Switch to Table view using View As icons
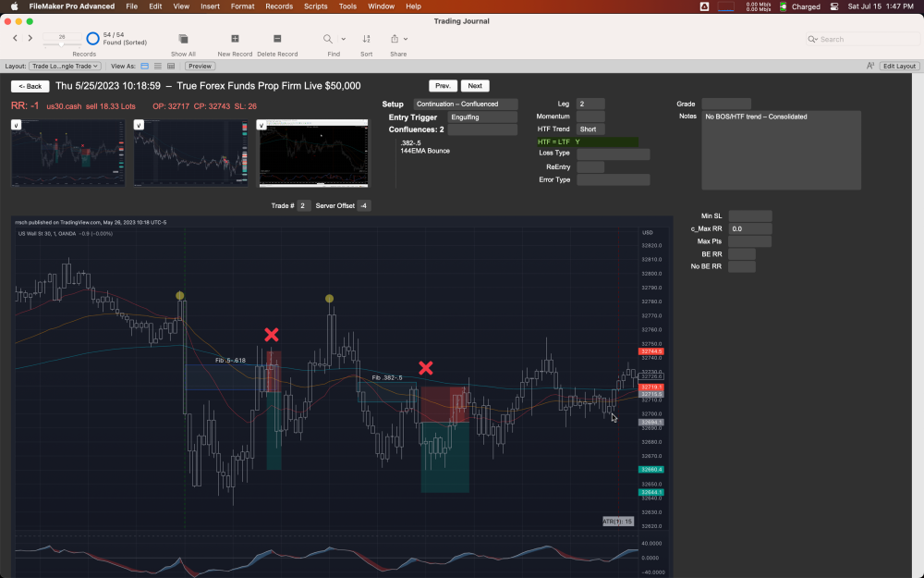 pyautogui.click(x=171, y=66)
